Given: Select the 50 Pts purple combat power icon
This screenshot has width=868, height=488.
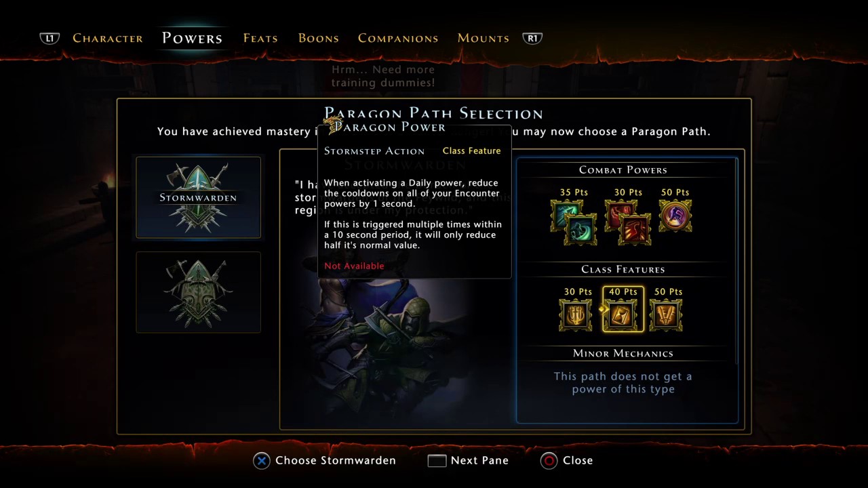Looking at the screenshot, I should coord(675,216).
